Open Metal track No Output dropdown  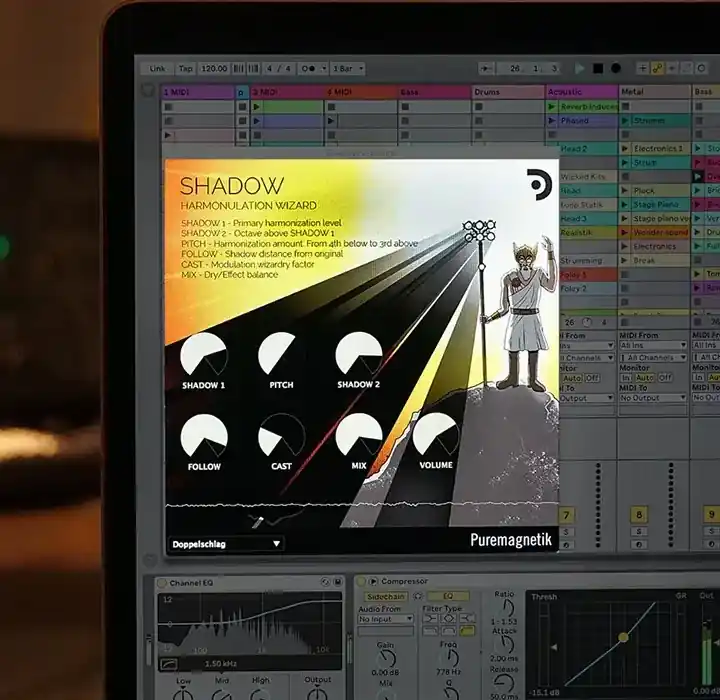point(652,398)
